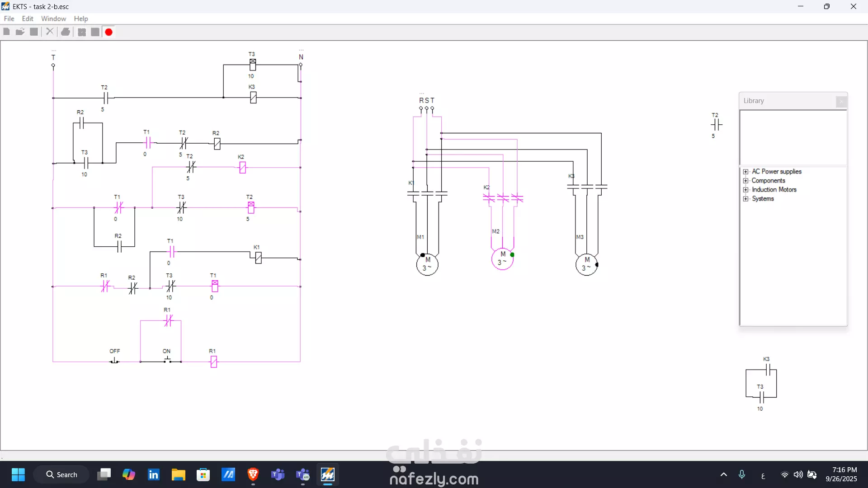
Task: Click the M2 motor symbol
Action: tap(502, 259)
